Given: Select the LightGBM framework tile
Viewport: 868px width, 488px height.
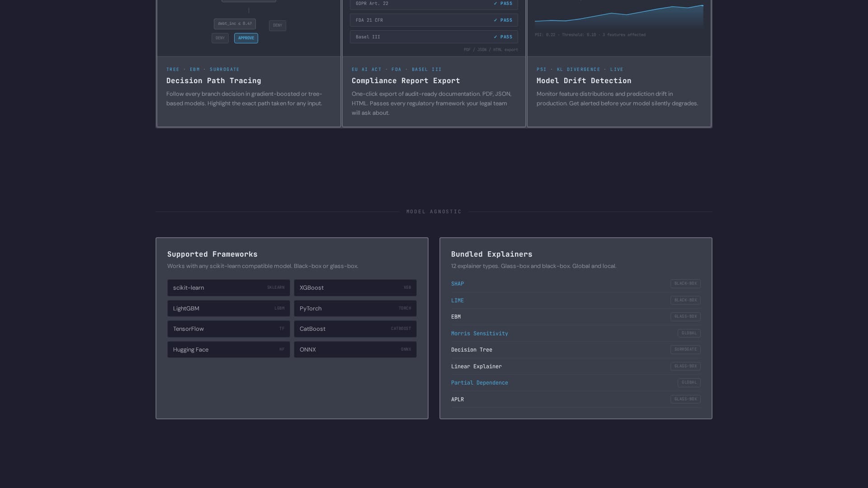Looking at the screenshot, I should [x=229, y=309].
